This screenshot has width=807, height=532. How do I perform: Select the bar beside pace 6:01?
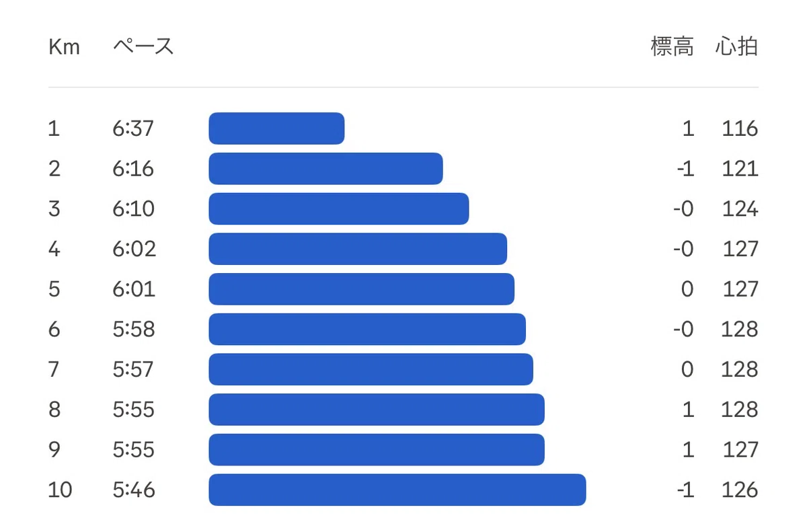(x=361, y=289)
